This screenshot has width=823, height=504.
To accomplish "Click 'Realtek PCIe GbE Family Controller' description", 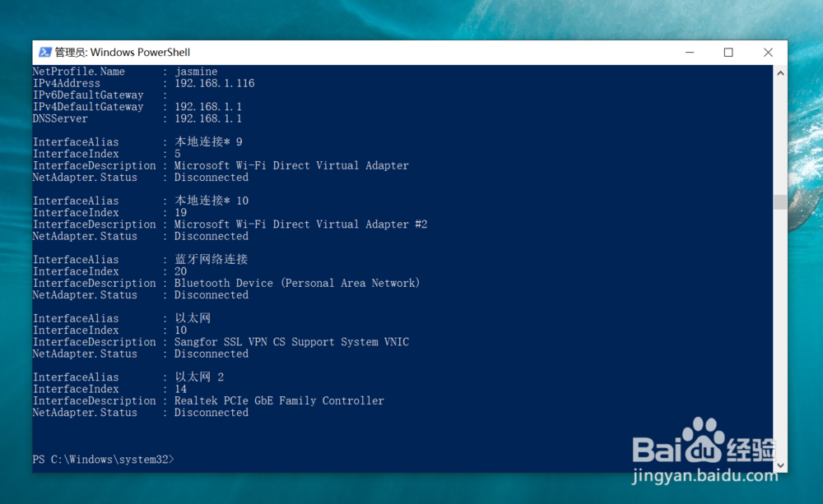I will point(279,400).
